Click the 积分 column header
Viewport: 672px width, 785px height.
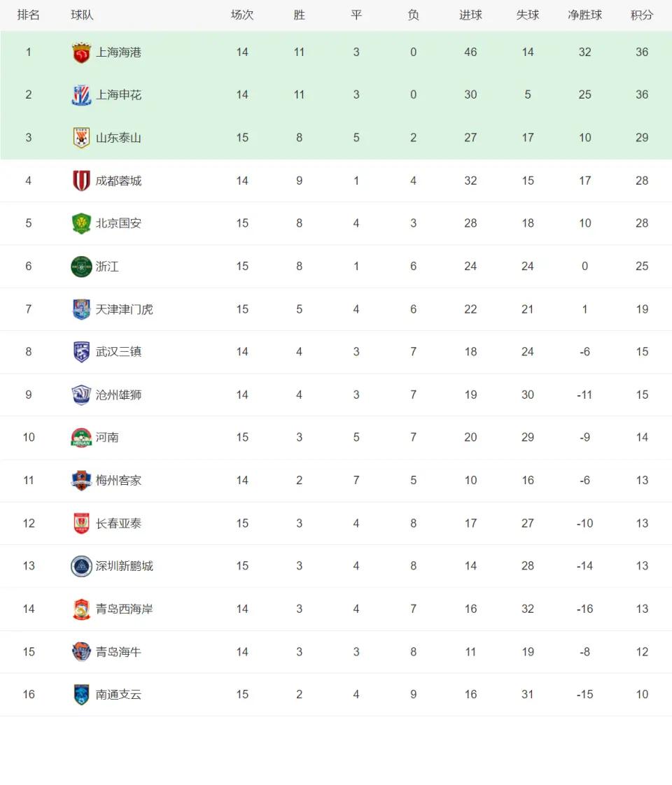tap(642, 15)
